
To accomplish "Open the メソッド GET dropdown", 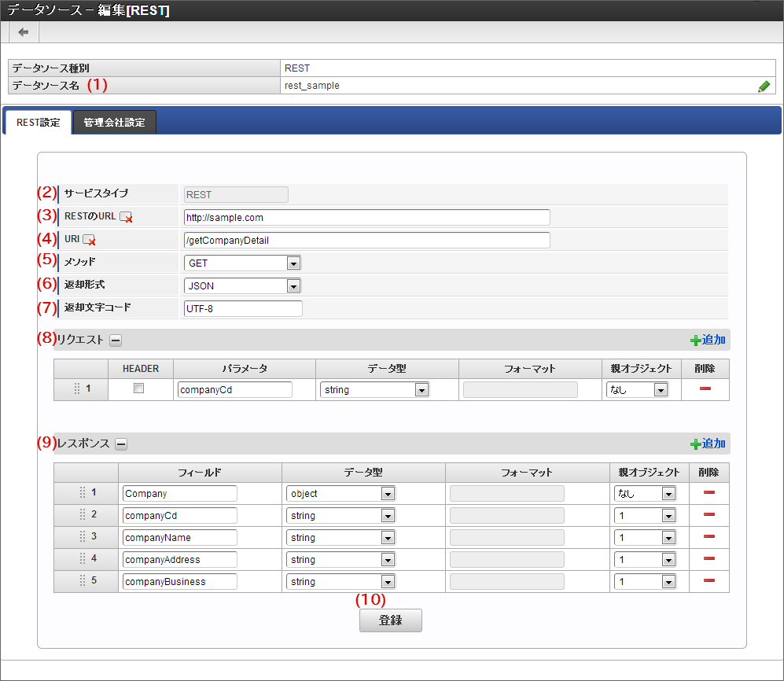I will [x=241, y=263].
